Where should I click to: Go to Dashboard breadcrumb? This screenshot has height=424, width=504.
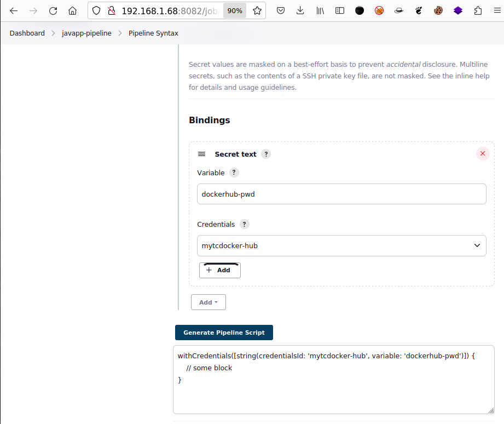pyautogui.click(x=27, y=33)
